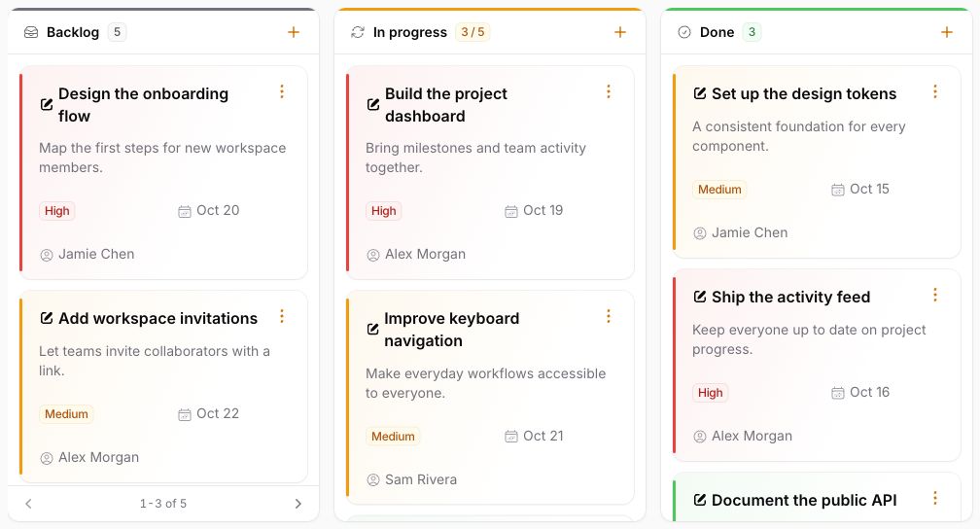980x529 pixels.
Task: Edit the Improve keyboard navigation card
Action: click(373, 329)
